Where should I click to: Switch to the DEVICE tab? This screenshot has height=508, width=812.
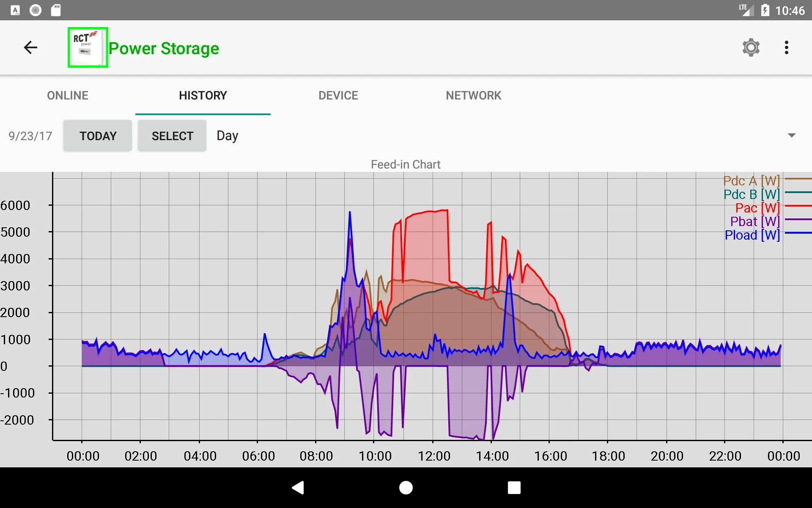pyautogui.click(x=338, y=95)
